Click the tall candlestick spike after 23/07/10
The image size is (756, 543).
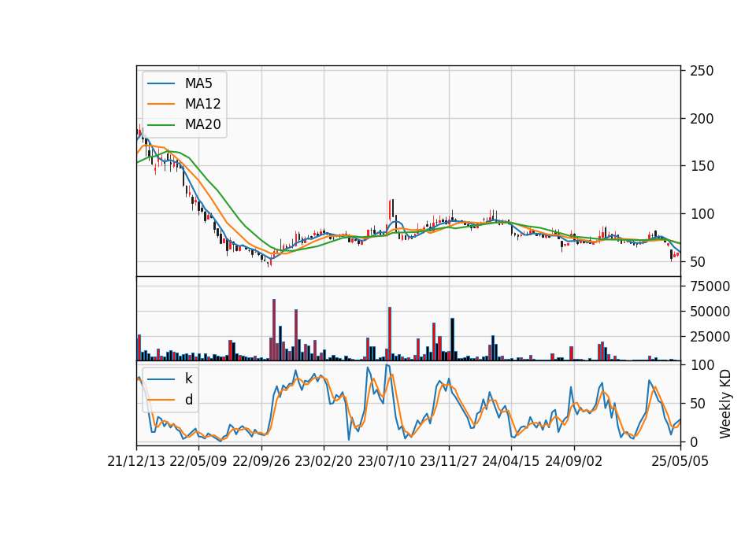(x=390, y=211)
